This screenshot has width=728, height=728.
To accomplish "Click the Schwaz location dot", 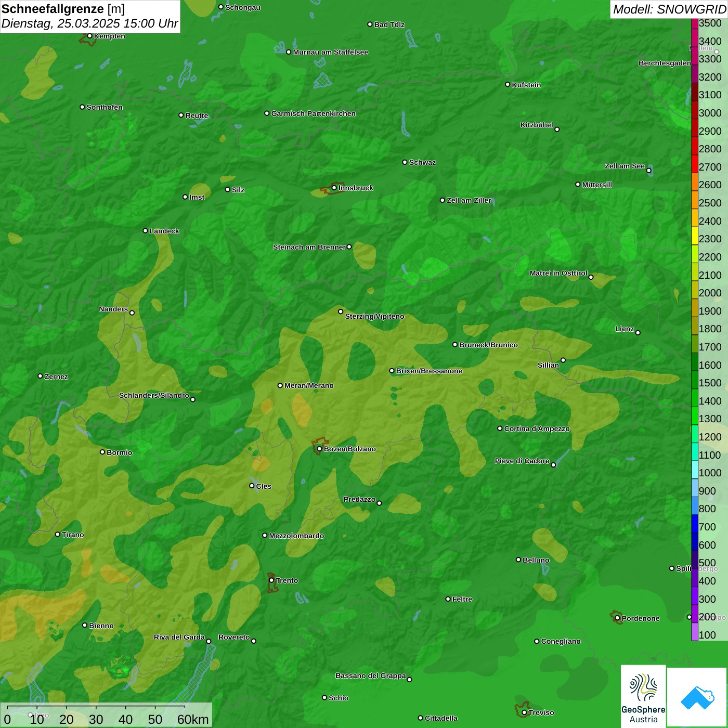I will (405, 162).
